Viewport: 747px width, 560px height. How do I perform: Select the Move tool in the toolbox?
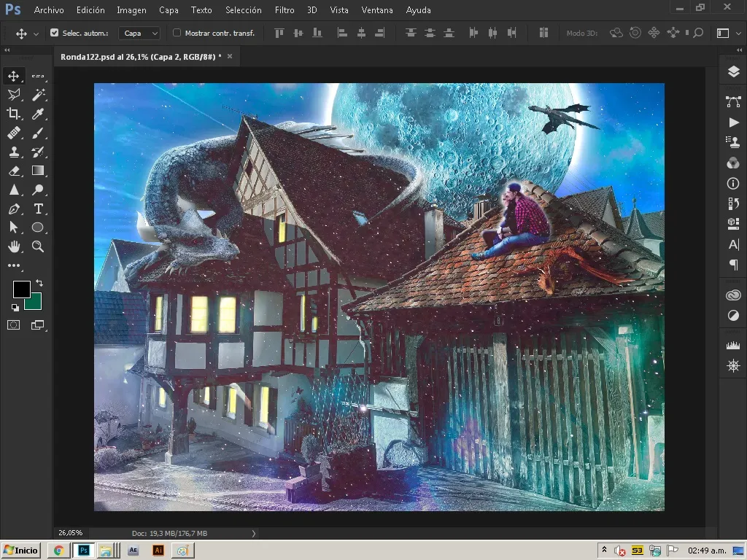pos(14,76)
